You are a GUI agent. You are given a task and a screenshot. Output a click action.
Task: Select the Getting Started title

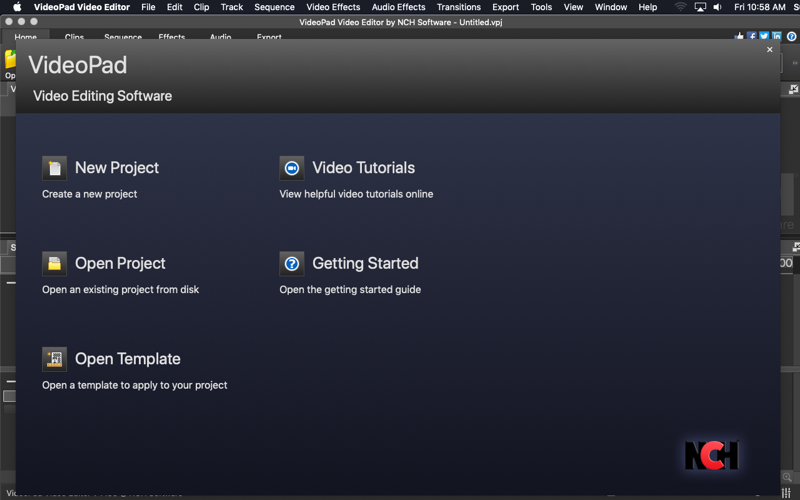[x=365, y=263]
